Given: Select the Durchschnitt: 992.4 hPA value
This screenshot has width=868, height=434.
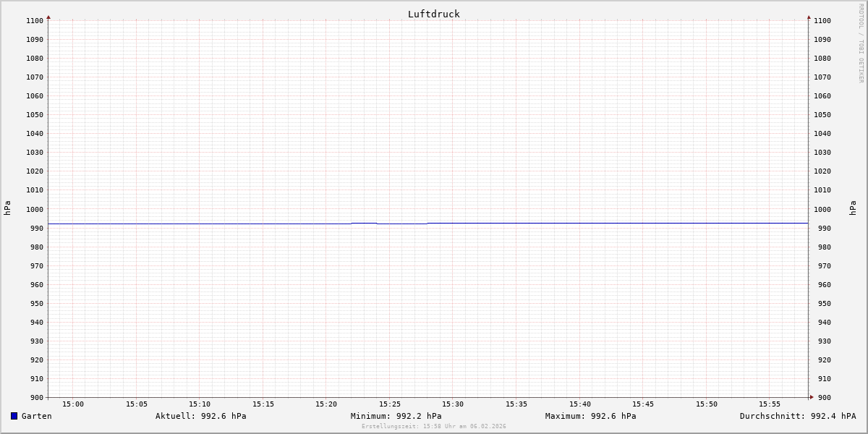Looking at the screenshot, I should (x=797, y=416).
